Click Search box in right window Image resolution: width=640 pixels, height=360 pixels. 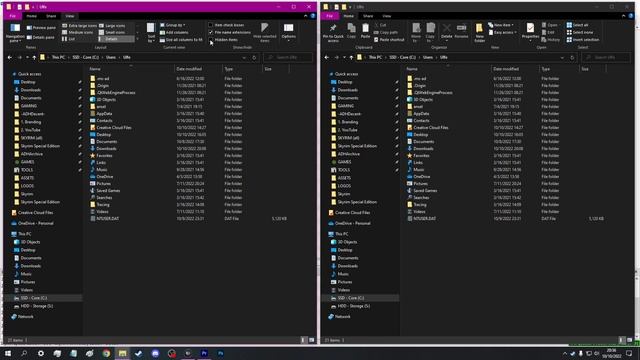pyautogui.click(x=606, y=58)
